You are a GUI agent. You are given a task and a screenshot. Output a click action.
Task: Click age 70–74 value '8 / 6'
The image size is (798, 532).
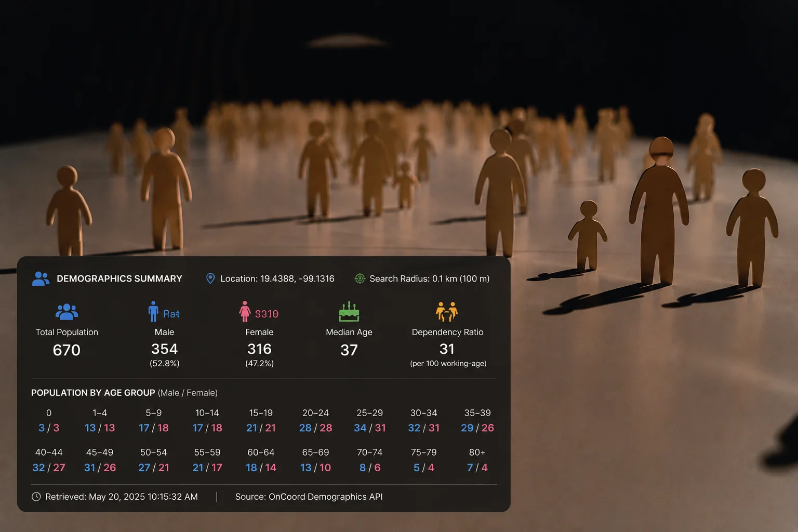[370, 468]
